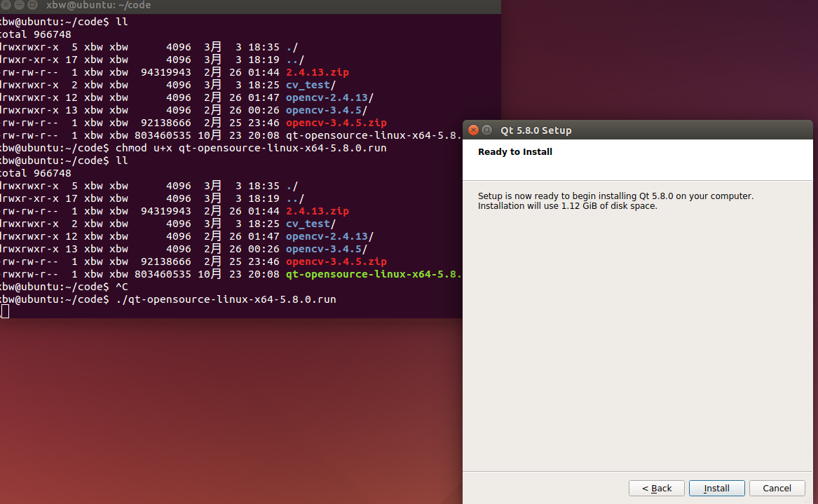Screen dimensions: 818x504
Task: Click 'opencv-3.4.5.zip' in listing after chmod
Action: (x=336, y=262)
